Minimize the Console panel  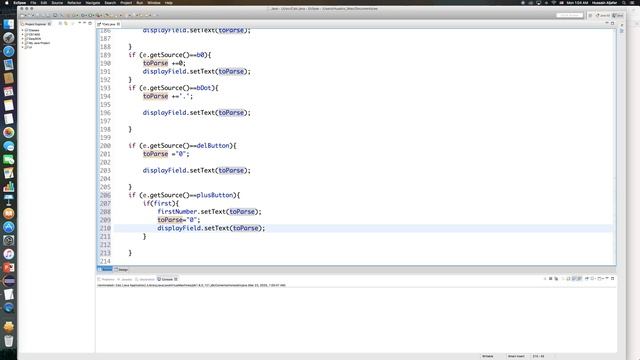click(607, 278)
